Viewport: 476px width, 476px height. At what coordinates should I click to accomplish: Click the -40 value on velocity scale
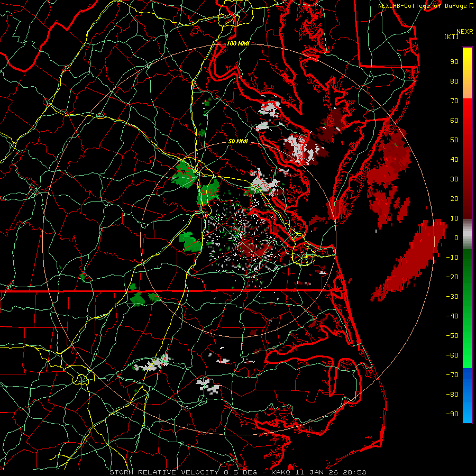click(x=452, y=316)
